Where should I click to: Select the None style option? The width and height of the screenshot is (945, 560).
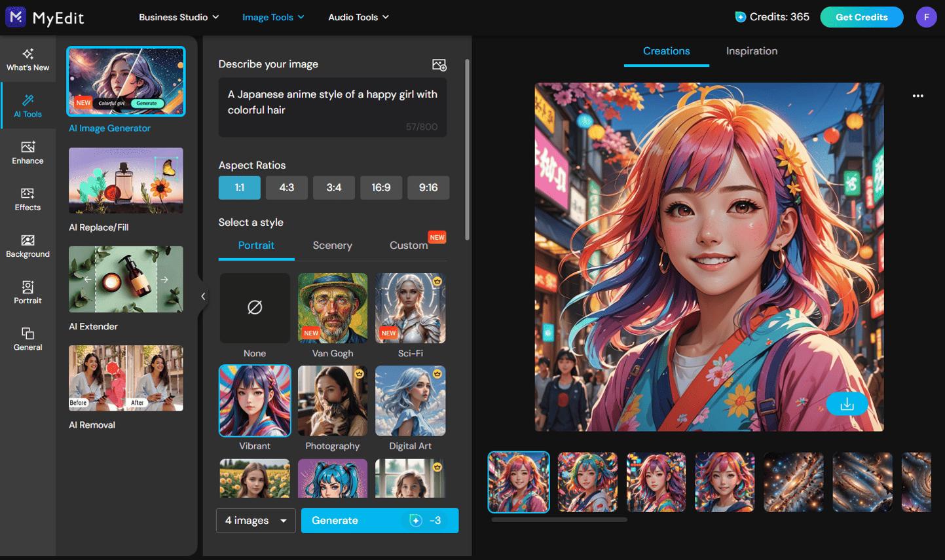pos(255,308)
